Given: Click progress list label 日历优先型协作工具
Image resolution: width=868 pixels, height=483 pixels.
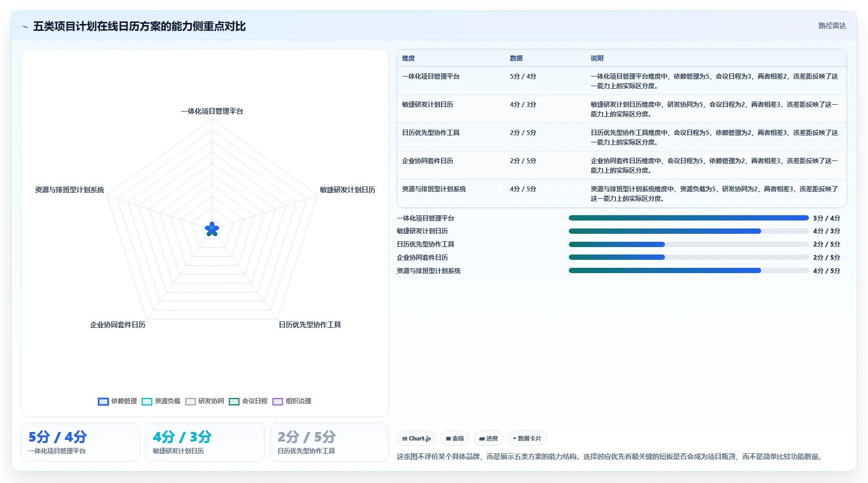Looking at the screenshot, I should click(425, 244).
